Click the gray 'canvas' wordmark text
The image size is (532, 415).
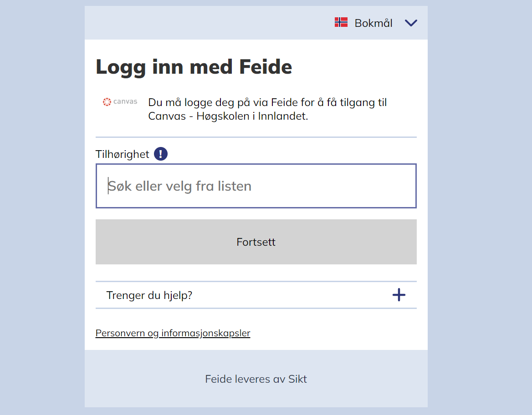(x=125, y=101)
